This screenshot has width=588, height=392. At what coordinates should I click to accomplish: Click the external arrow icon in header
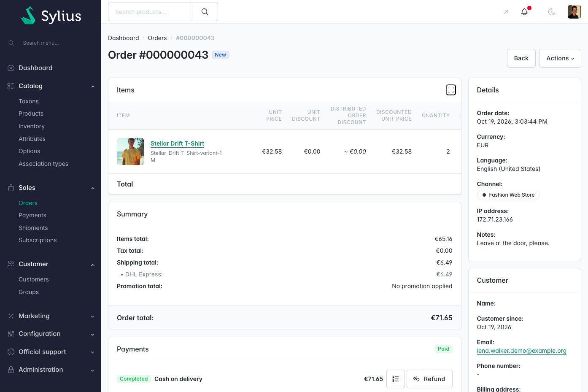pyautogui.click(x=506, y=12)
